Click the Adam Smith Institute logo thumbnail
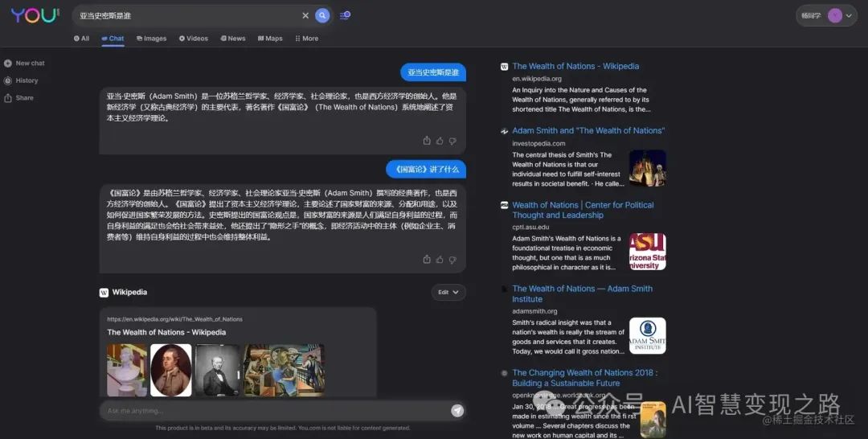 [x=648, y=335]
